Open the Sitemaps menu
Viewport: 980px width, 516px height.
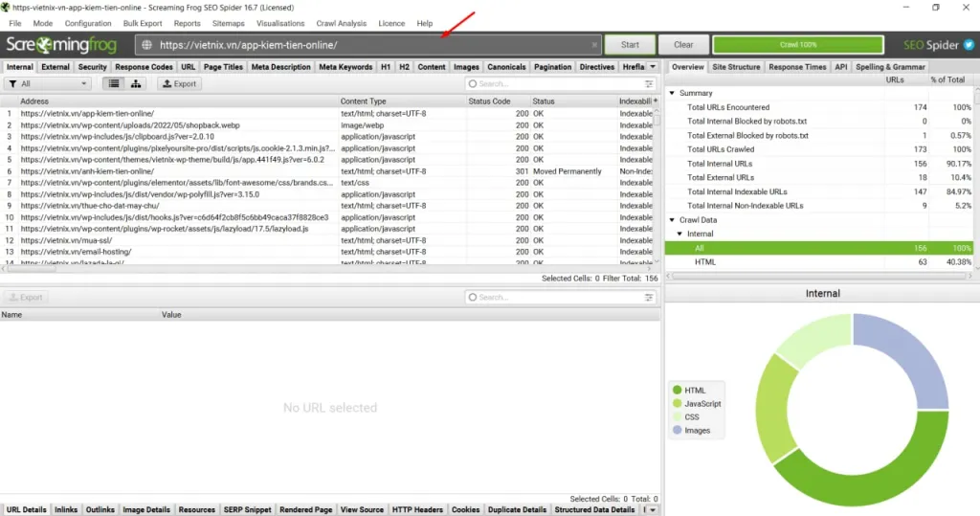point(228,23)
